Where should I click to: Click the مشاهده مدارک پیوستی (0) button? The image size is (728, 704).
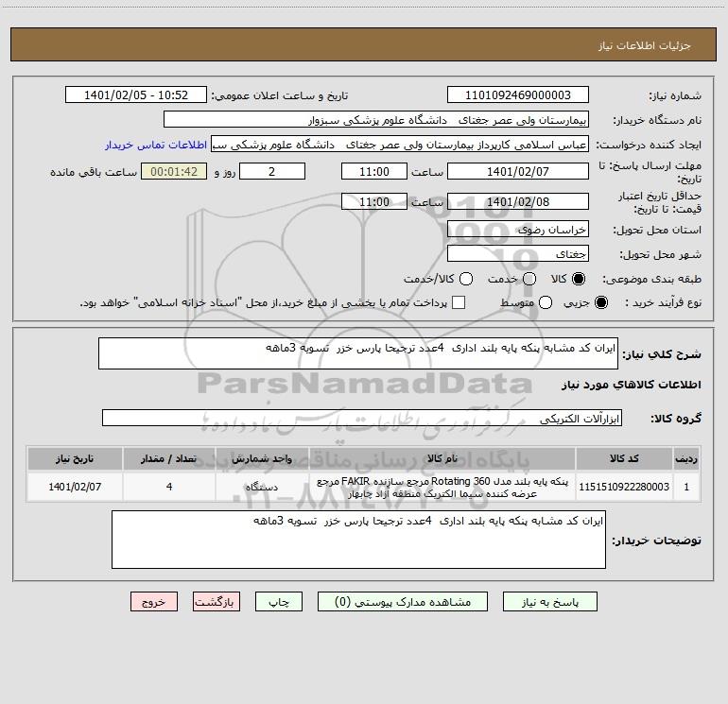(403, 602)
